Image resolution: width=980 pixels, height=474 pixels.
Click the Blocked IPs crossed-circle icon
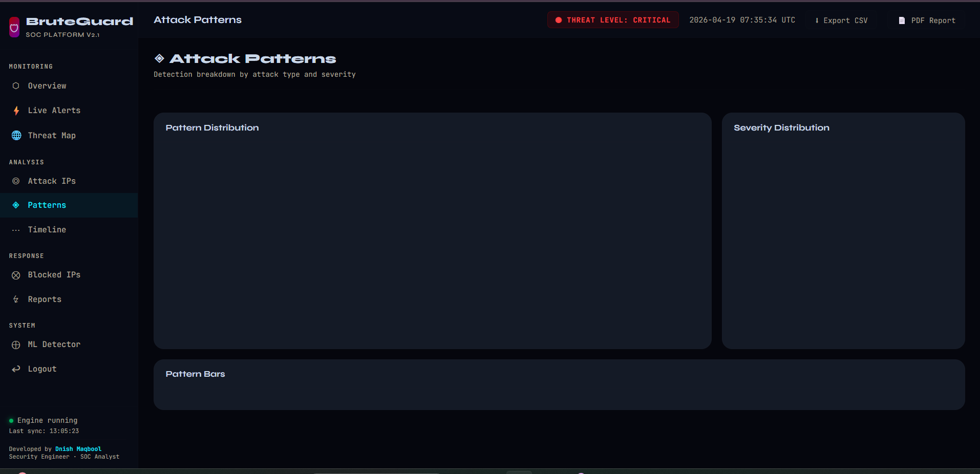coord(16,275)
